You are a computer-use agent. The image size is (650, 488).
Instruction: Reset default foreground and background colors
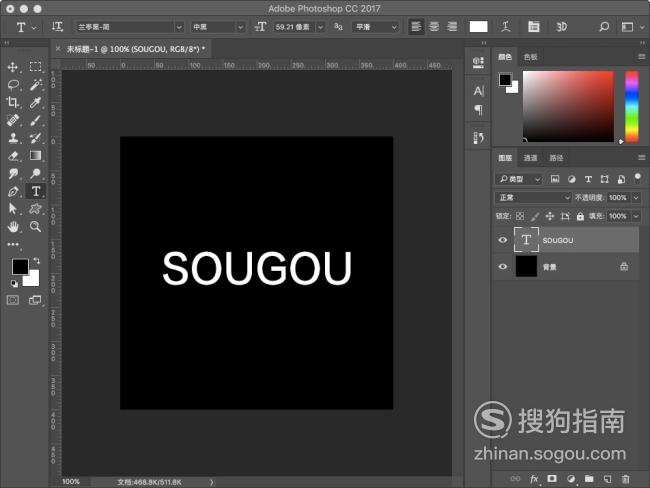coord(14,284)
